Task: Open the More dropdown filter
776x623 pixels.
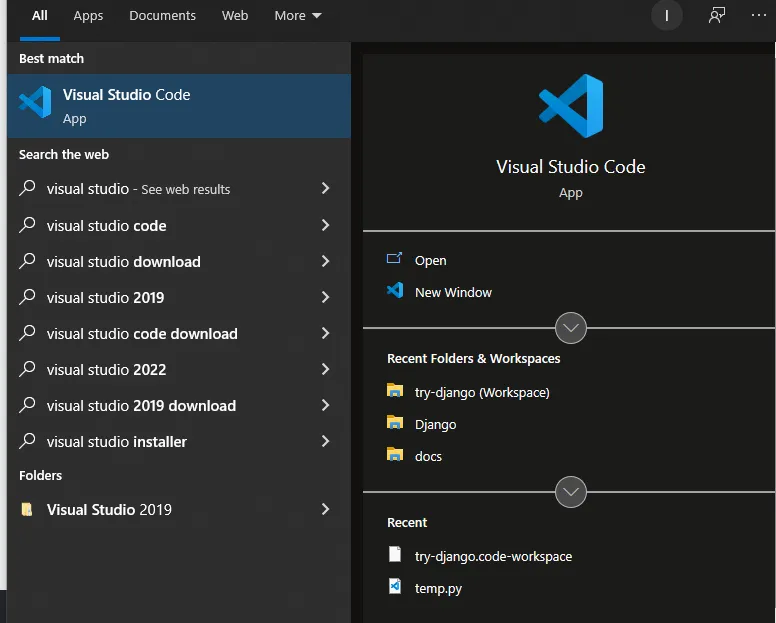Action: click(x=298, y=16)
